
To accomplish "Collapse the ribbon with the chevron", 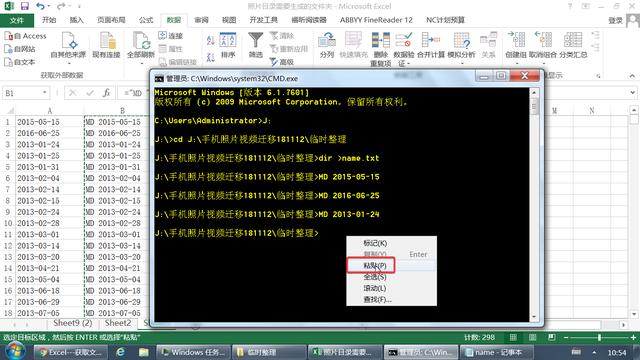I will coord(632,76).
